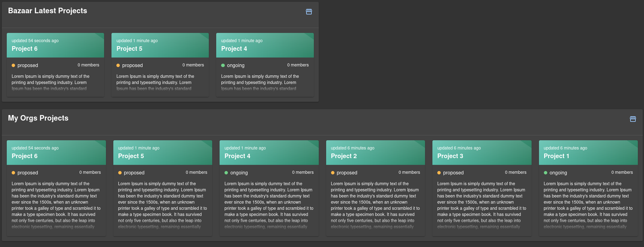This screenshot has width=644, height=247.
Task: Open Project 5 card in My Orgs Projects
Action: (162, 153)
